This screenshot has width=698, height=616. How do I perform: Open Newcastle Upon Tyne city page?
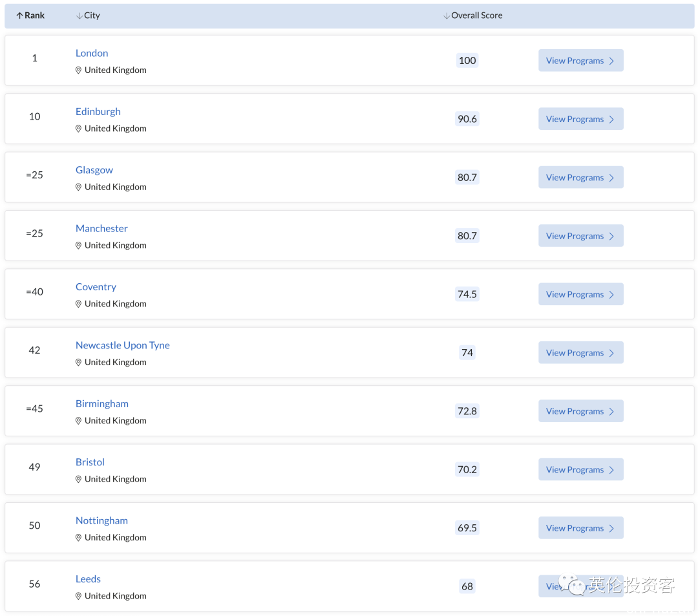(122, 345)
